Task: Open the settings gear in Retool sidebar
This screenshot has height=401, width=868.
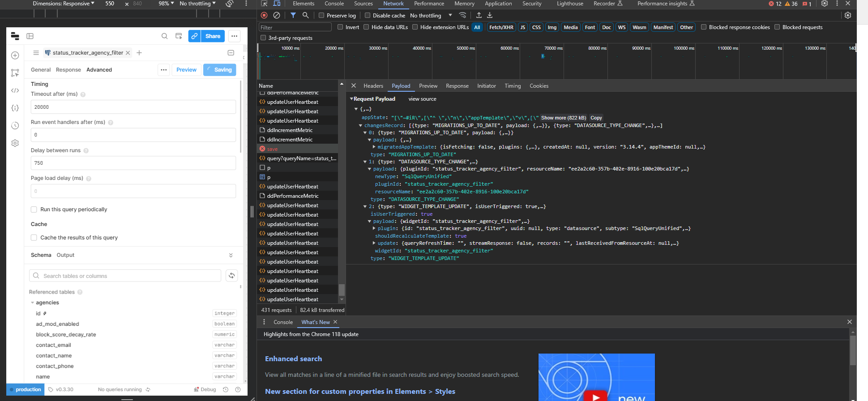Action: (15, 143)
